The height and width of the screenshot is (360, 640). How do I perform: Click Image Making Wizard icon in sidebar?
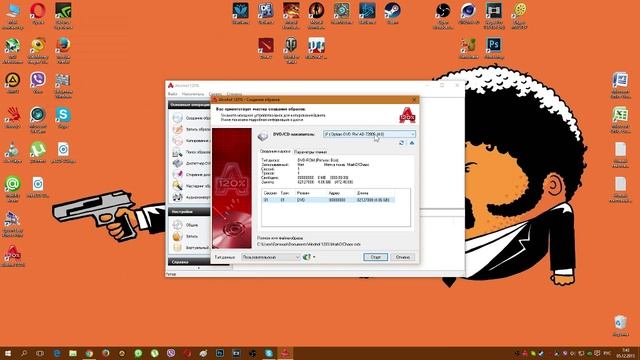pos(178,118)
